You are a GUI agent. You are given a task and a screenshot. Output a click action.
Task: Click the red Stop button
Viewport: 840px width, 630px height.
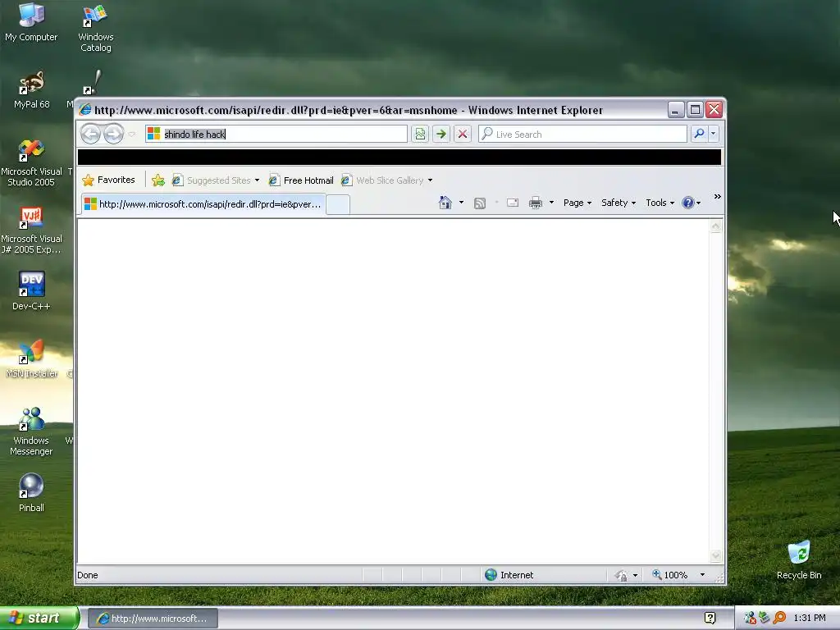tap(463, 134)
